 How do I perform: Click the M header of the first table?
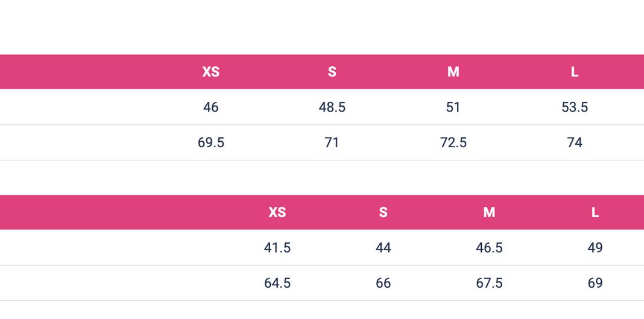pyautogui.click(x=453, y=72)
